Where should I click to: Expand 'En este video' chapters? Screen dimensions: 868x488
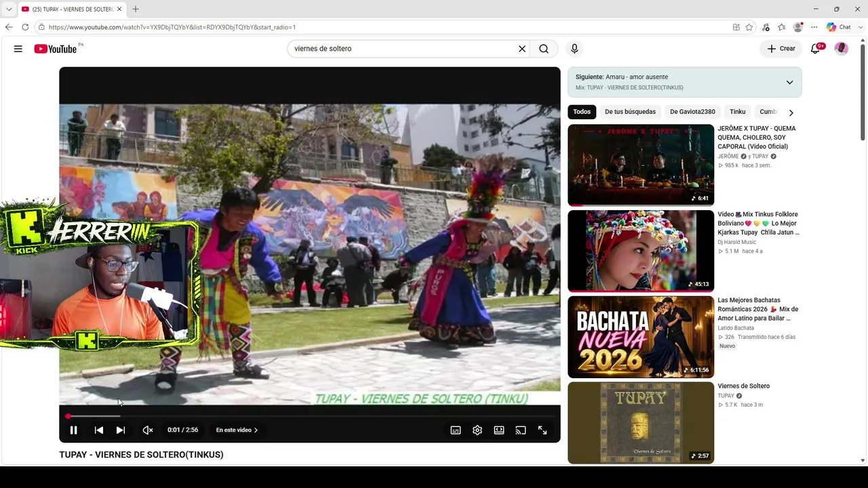pos(237,430)
